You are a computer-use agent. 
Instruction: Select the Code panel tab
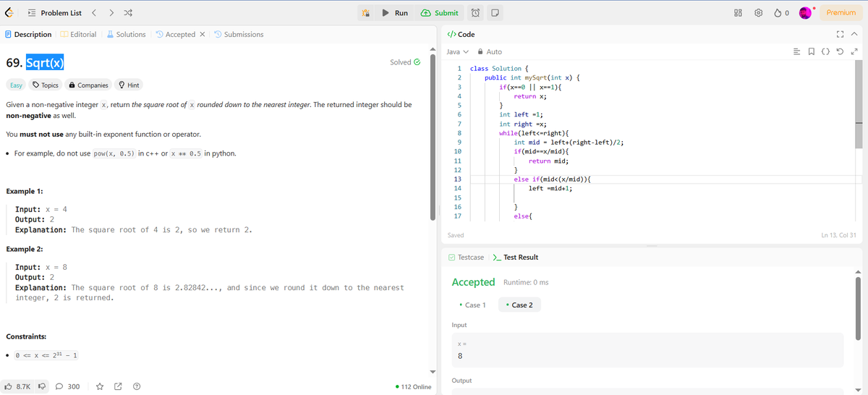click(x=461, y=34)
